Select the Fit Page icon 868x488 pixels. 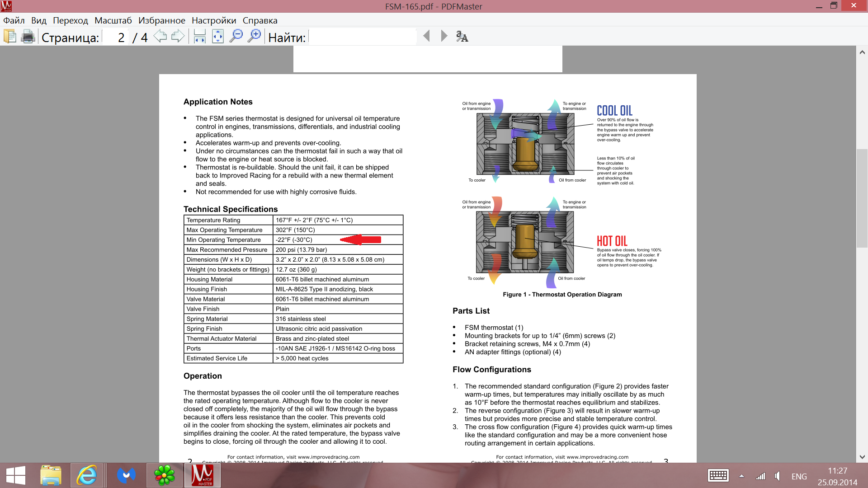(218, 36)
